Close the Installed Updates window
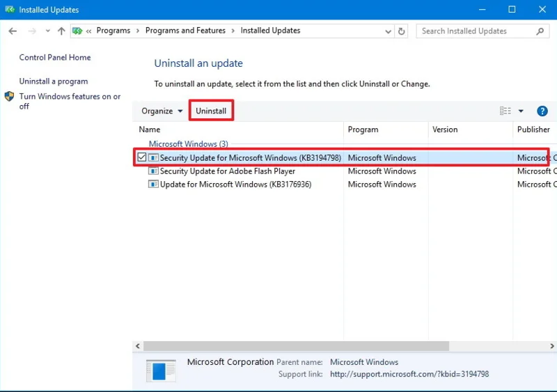This screenshot has height=392, width=557. (542, 10)
